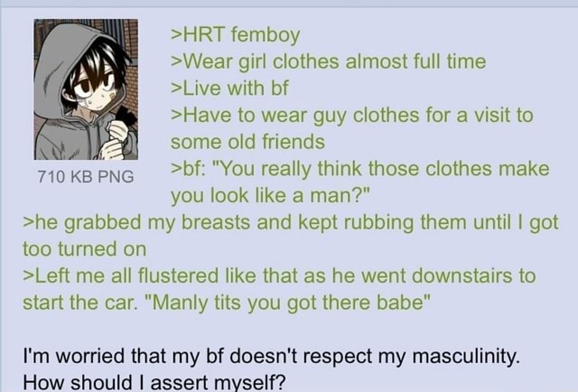This screenshot has height=392, width=578.
Task: Click the "Have to wear guy clothes" line
Action: pos(351,116)
